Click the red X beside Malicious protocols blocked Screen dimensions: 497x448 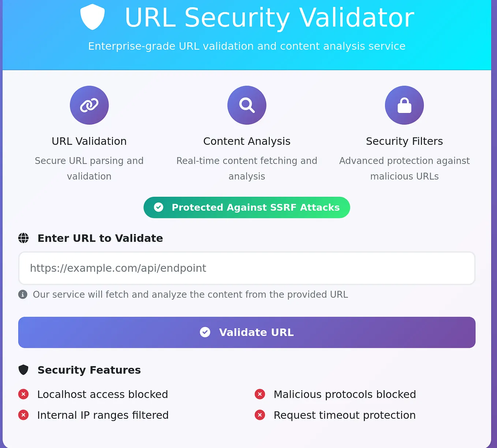tap(260, 394)
